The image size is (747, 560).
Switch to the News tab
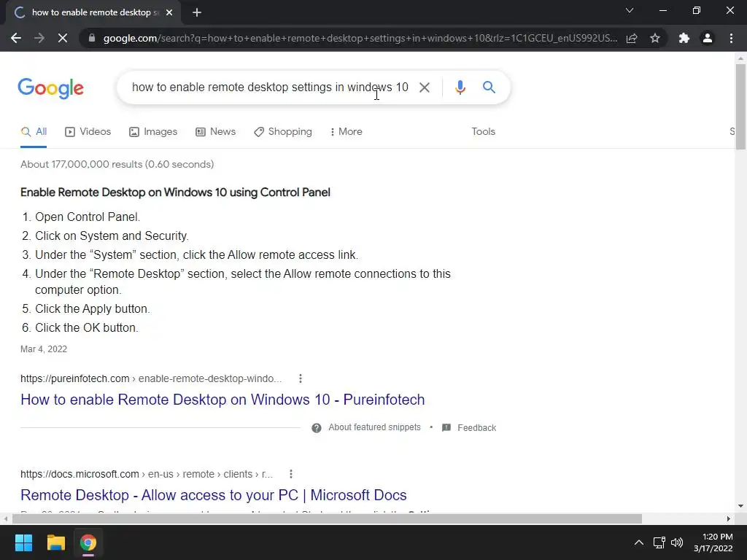click(x=215, y=131)
